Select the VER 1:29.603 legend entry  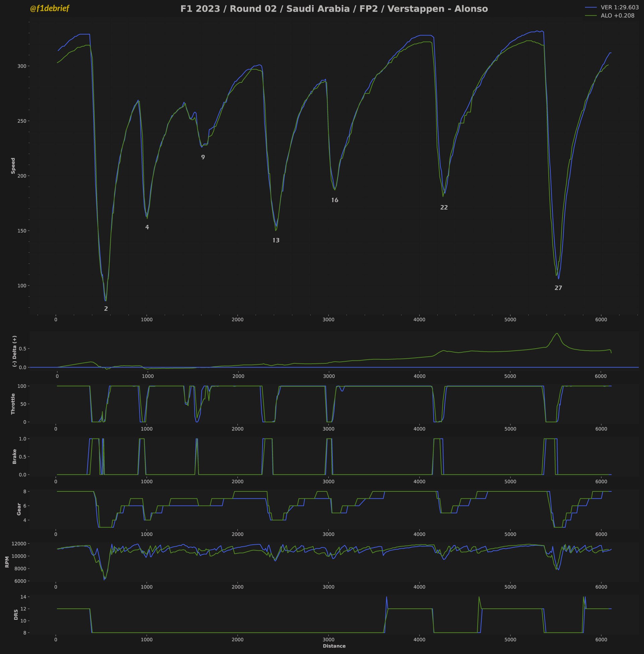click(x=612, y=7)
